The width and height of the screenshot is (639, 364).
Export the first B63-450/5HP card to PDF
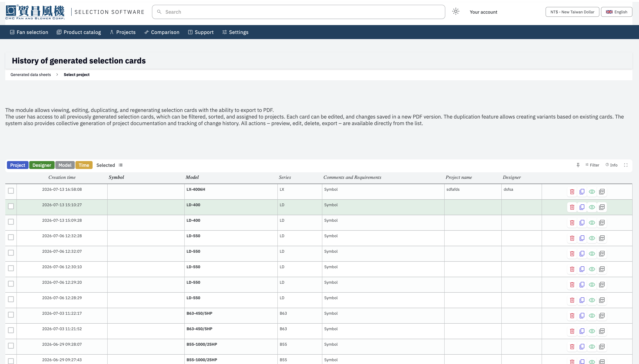click(602, 316)
